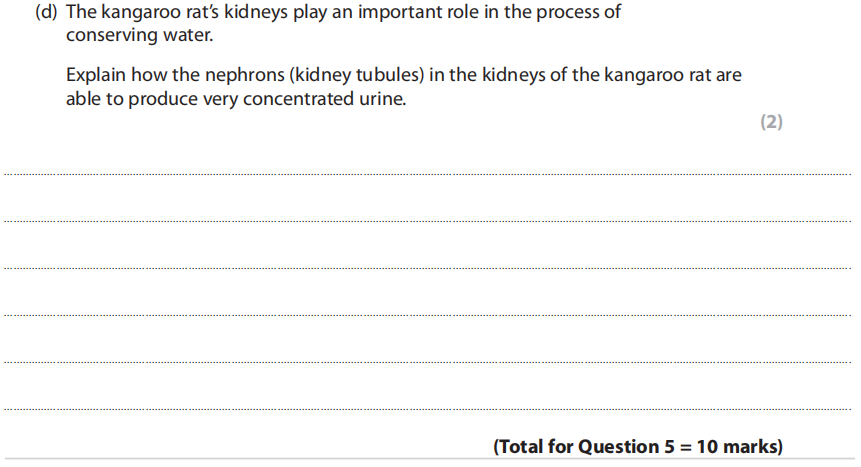Click the last dotted answer line

(x=430, y=409)
